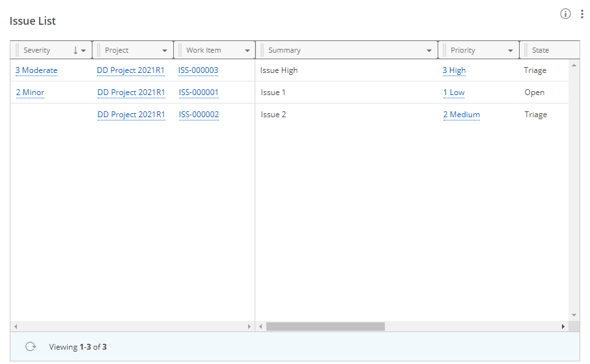Open the Severity column dropdown menu

[x=83, y=51]
